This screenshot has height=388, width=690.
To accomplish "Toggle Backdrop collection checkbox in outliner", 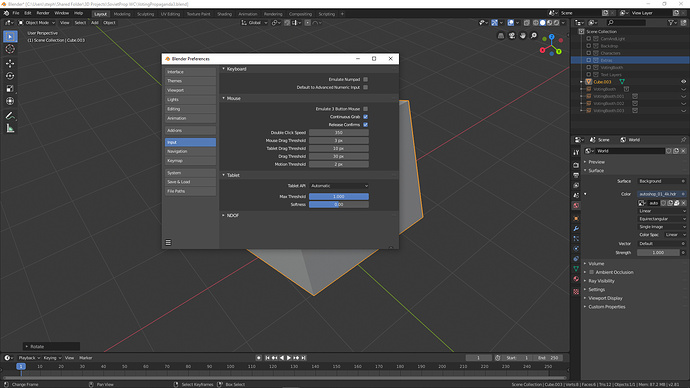I will (589, 46).
